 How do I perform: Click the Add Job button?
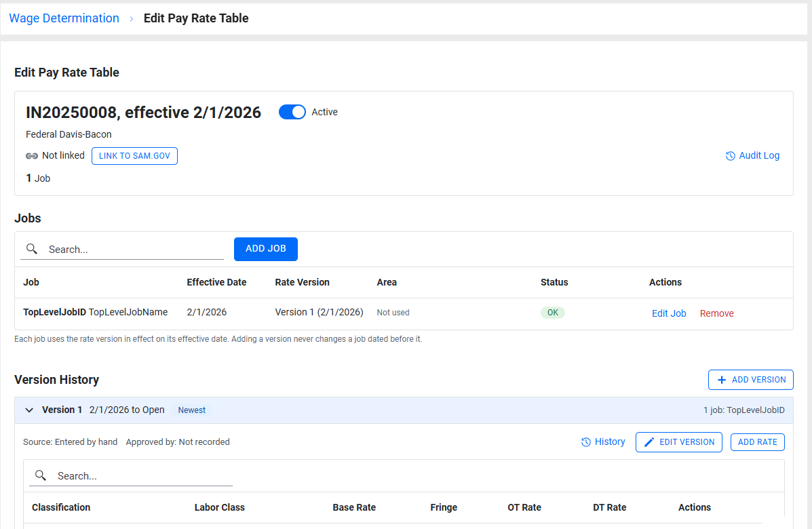click(266, 249)
